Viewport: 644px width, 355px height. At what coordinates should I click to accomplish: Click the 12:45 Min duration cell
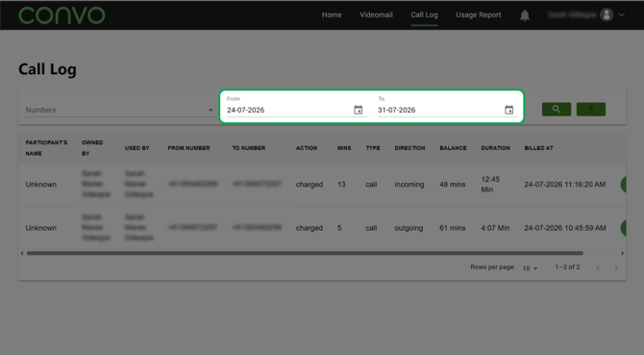point(490,185)
